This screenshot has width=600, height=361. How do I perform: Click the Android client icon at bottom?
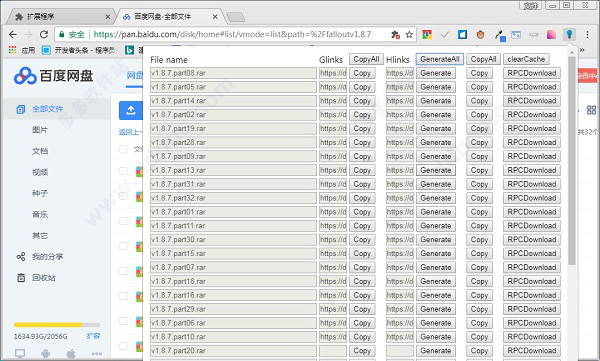[x=46, y=353]
